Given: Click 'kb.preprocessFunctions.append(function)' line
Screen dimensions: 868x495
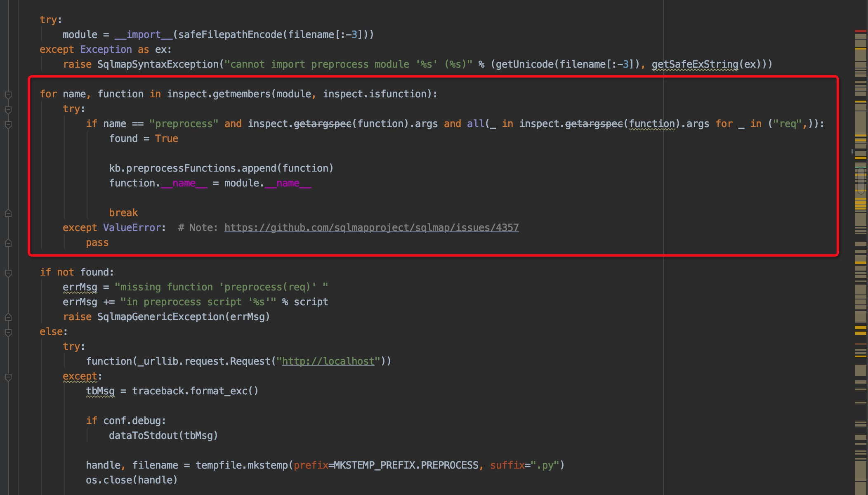Looking at the screenshot, I should point(221,168).
